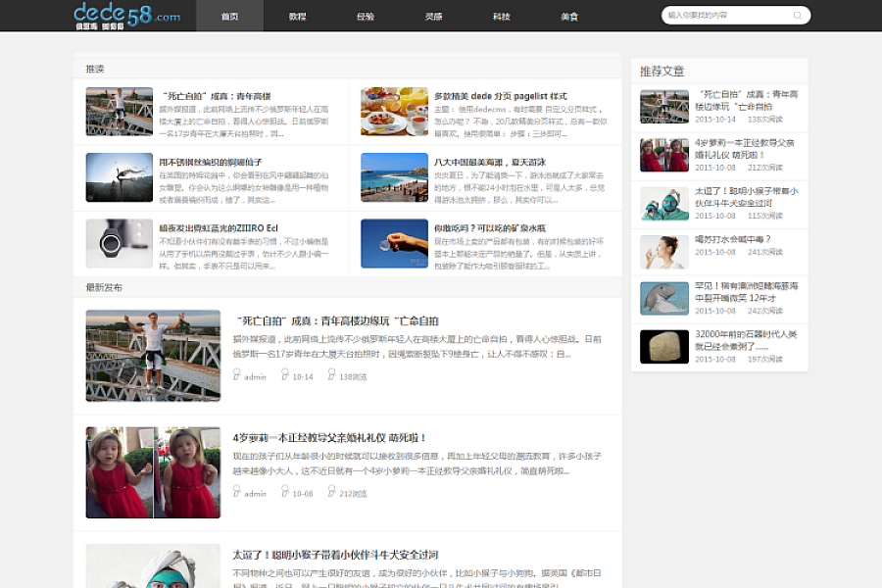Screen dimensions: 882x588
Task: Open sidebar article 4岁萝莉一本正经教导父亲
Action: 745,149
